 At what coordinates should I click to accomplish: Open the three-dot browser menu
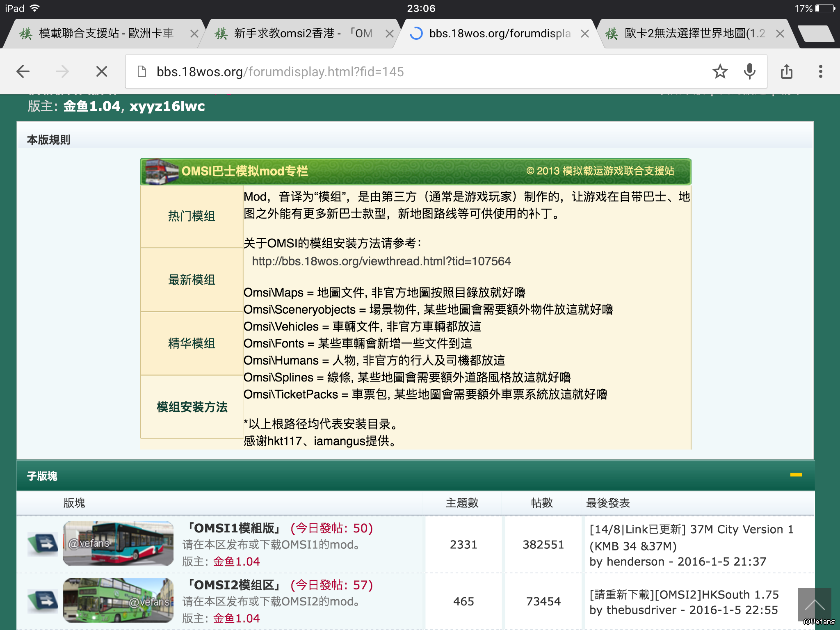[820, 72]
